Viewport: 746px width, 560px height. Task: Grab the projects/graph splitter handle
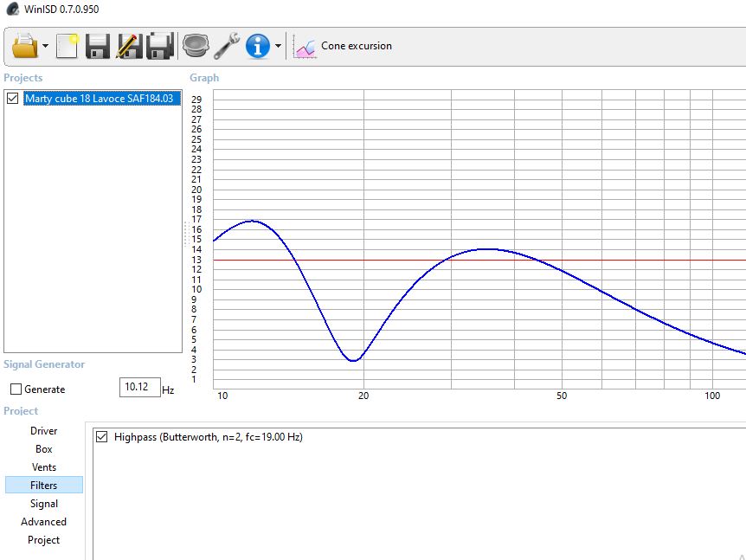point(185,233)
